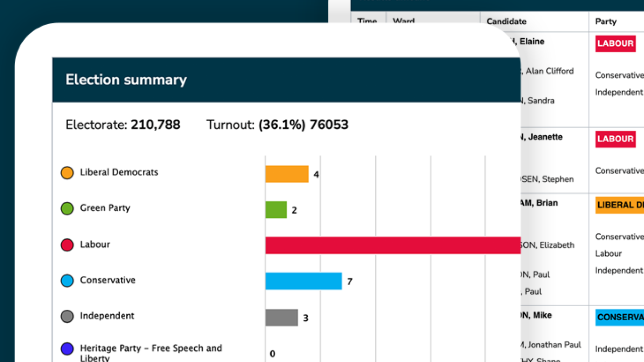Click the Conservative legend circle icon
Screen dimensions: 644x362
click(x=67, y=281)
